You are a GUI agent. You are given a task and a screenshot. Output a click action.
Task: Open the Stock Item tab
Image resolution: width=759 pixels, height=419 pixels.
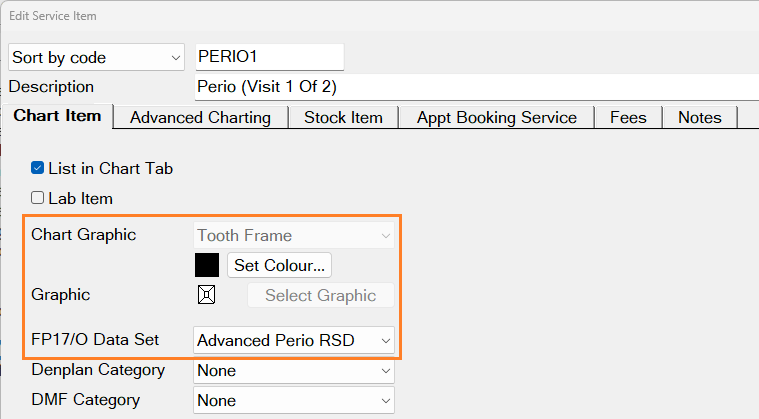pos(343,117)
